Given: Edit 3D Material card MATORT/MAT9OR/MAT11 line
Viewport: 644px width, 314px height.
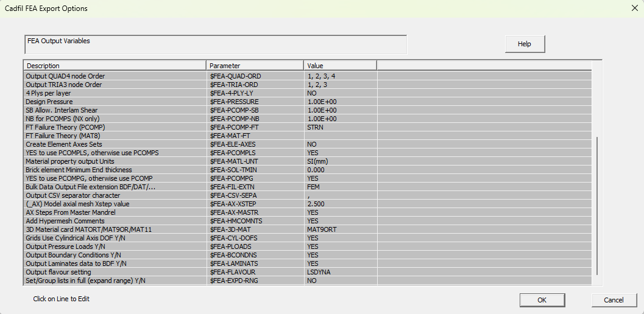Looking at the screenshot, I should click(308, 229).
